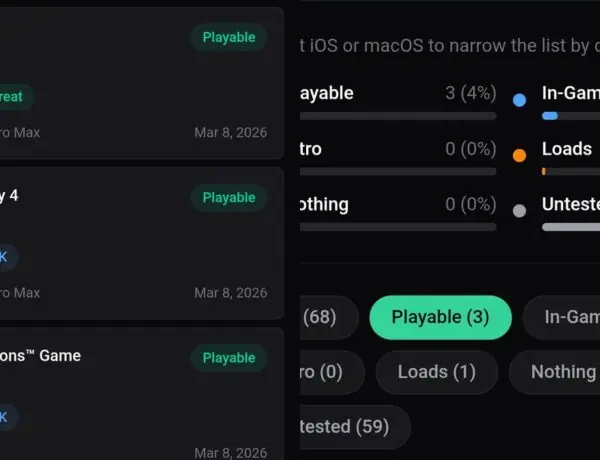The width and height of the screenshot is (600, 460).
Task: Select the filter chip showing (68)
Action: (x=325, y=318)
